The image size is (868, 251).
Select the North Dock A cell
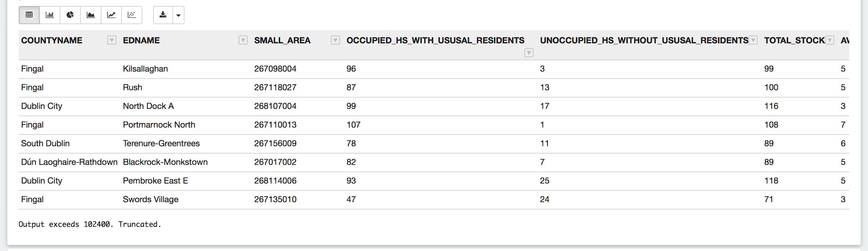(x=148, y=106)
